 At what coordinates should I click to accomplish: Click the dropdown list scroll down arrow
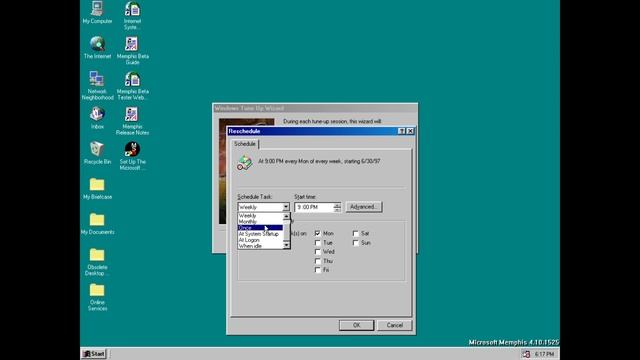(286, 245)
